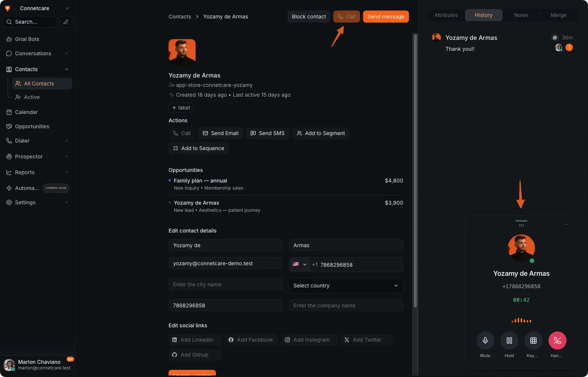Click the Send Email action
588x377 pixels.
pos(221,133)
